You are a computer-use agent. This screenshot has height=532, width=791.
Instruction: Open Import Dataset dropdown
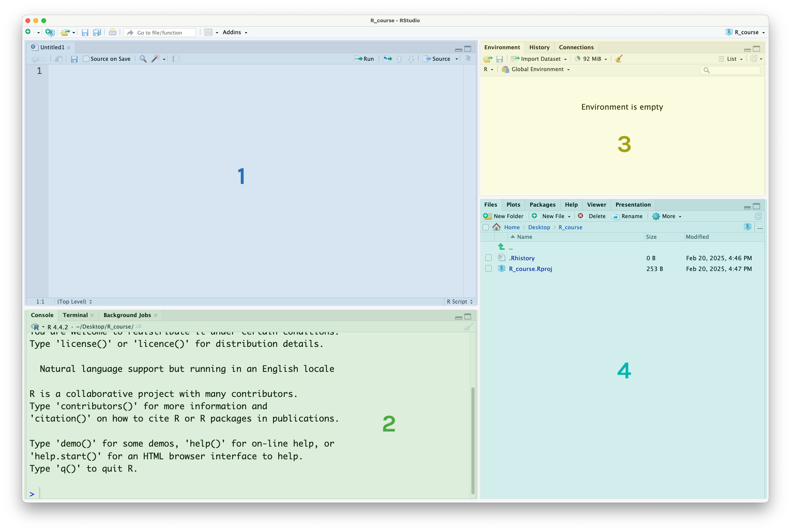539,59
